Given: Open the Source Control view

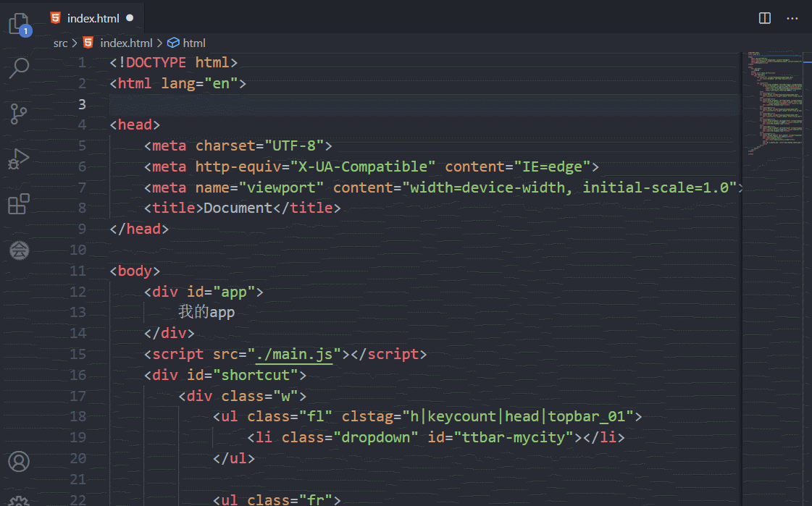Looking at the screenshot, I should [18, 114].
